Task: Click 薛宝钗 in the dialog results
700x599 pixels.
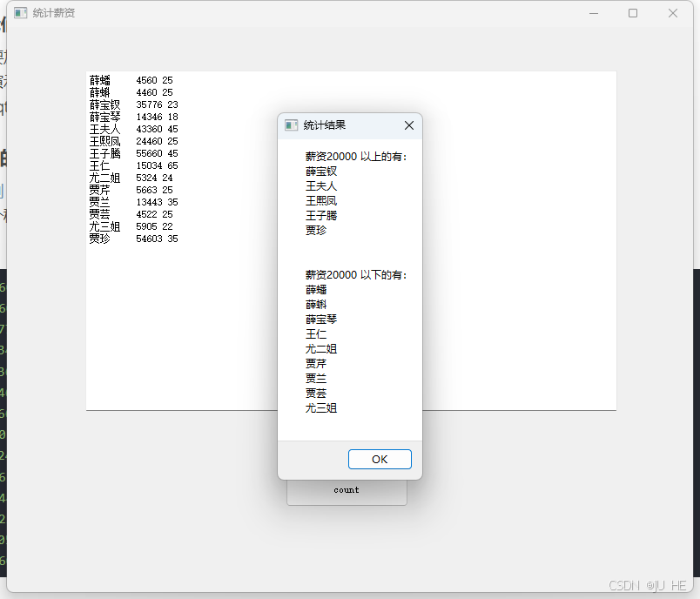Action: (x=321, y=172)
